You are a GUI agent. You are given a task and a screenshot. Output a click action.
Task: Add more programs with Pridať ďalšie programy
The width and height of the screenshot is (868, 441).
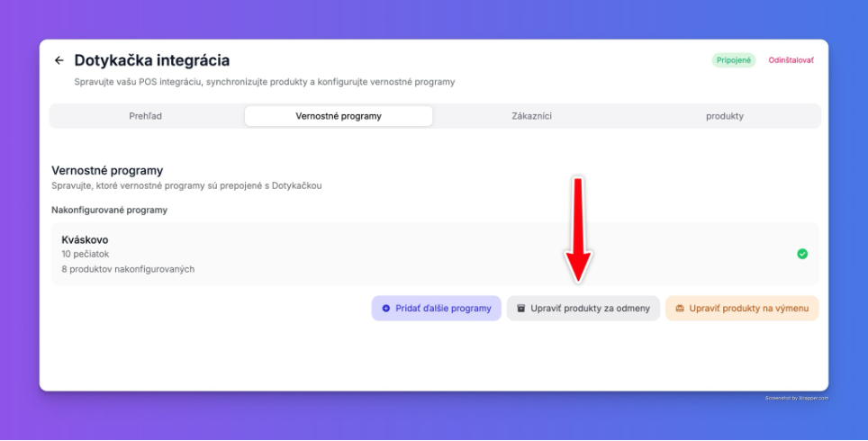click(436, 308)
